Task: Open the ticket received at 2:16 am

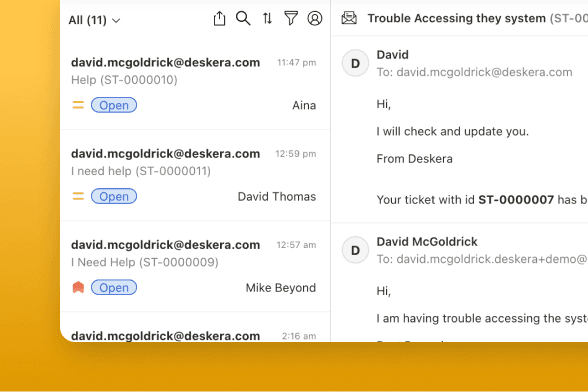Action: [195, 327]
